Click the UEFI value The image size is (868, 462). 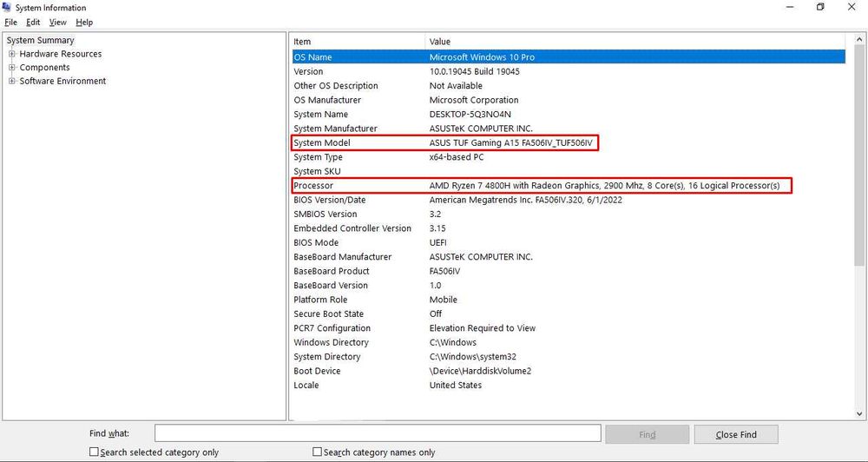437,242
